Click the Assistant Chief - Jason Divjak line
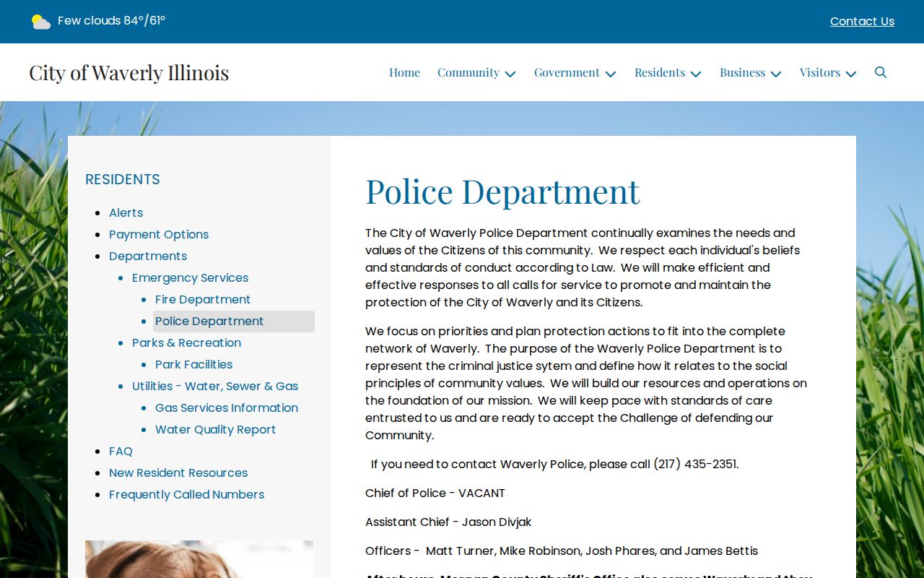The image size is (924, 578). coord(448,522)
